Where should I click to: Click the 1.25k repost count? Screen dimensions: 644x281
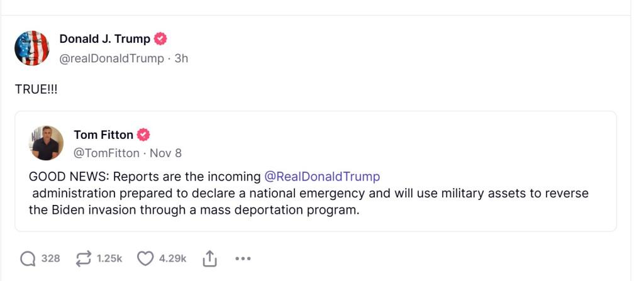coord(109,258)
